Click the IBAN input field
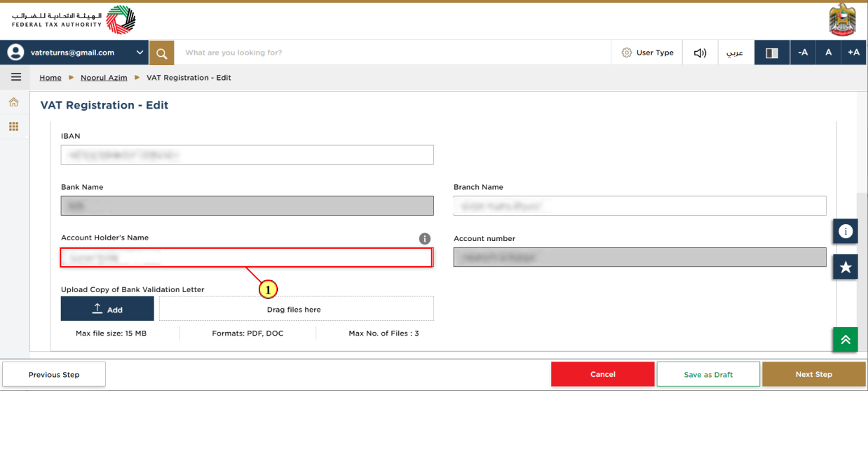Image resolution: width=868 pixels, height=454 pixels. pos(247,155)
